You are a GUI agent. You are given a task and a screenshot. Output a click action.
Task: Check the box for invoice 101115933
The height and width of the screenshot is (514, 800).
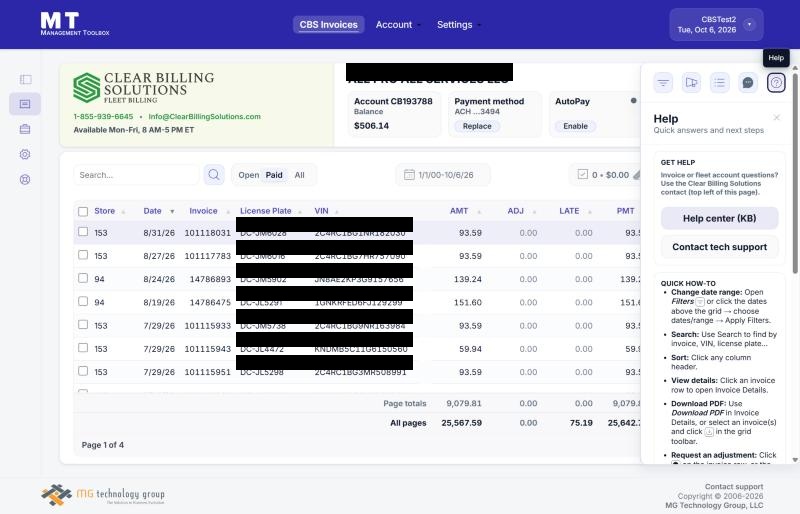[83, 325]
